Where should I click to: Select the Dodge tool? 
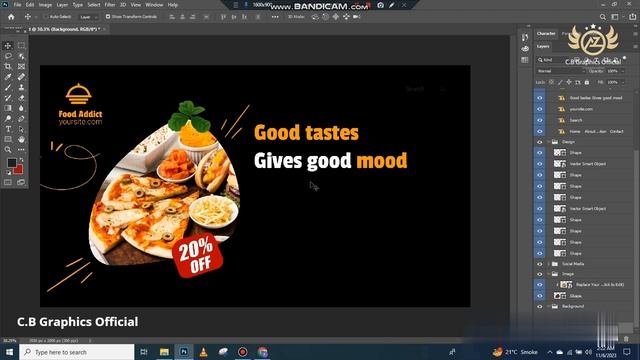8,119
